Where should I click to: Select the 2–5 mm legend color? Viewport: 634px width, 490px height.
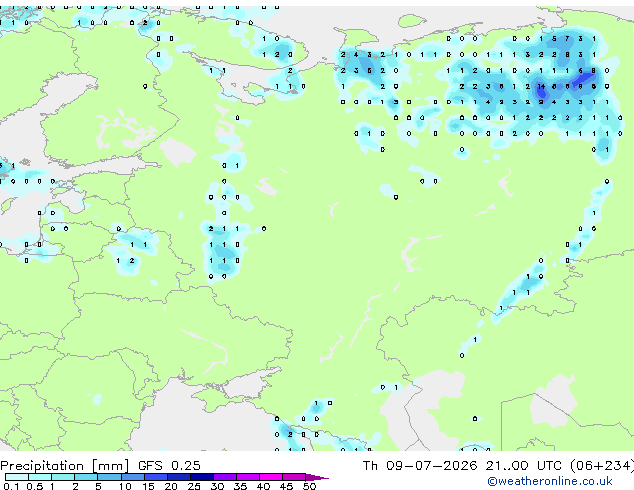coord(86,477)
